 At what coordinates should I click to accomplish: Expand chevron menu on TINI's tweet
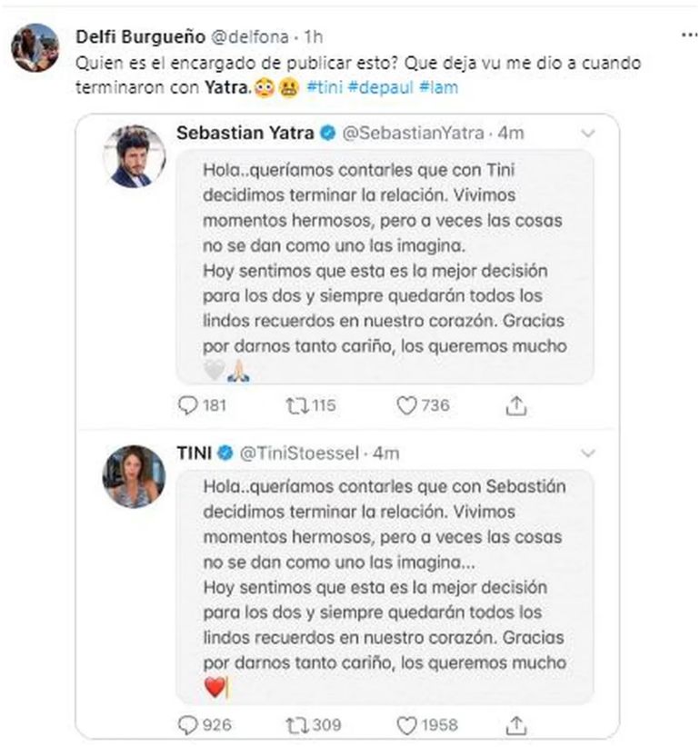click(x=588, y=453)
